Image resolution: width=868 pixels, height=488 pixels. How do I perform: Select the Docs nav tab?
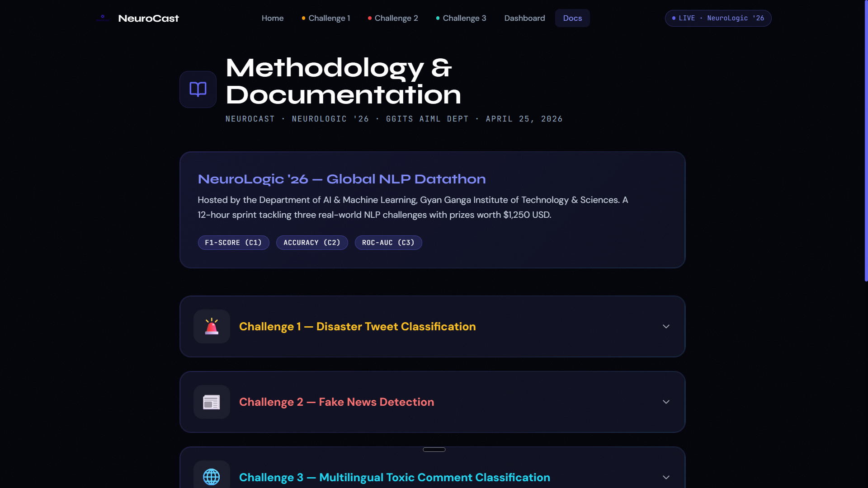(x=572, y=18)
